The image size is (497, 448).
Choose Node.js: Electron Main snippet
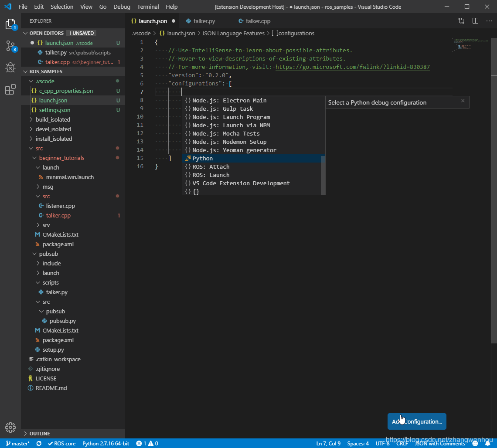[x=252, y=100]
